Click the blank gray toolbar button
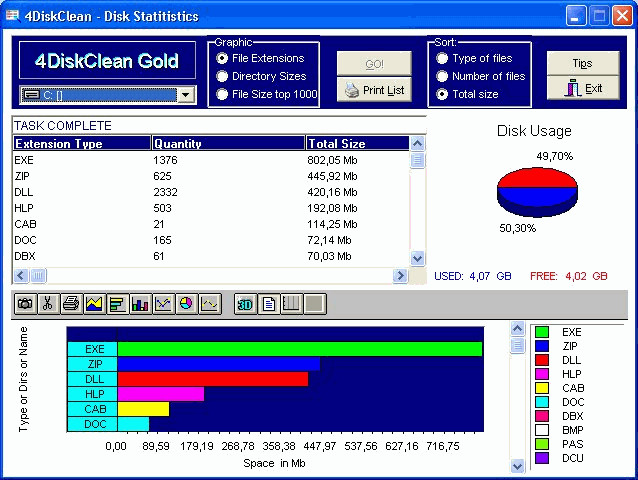 (315, 304)
